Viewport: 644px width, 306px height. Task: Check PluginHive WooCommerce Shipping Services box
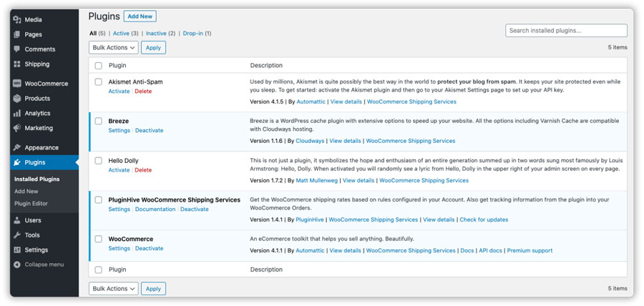(x=99, y=199)
